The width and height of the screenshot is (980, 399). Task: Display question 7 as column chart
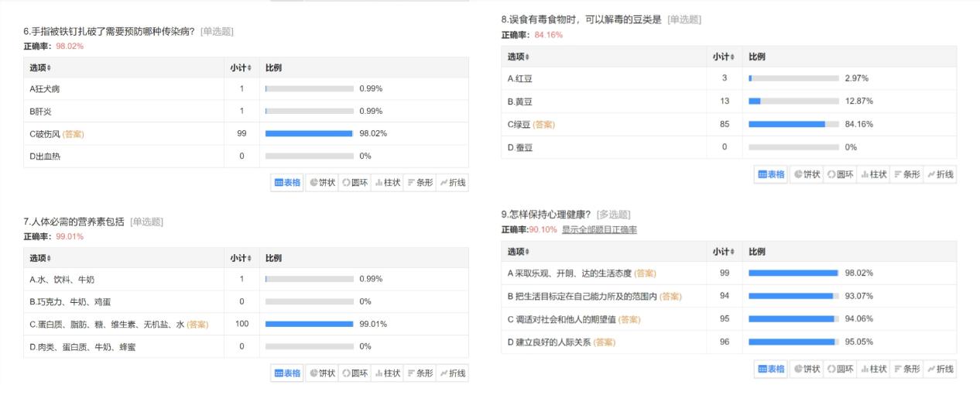387,373
